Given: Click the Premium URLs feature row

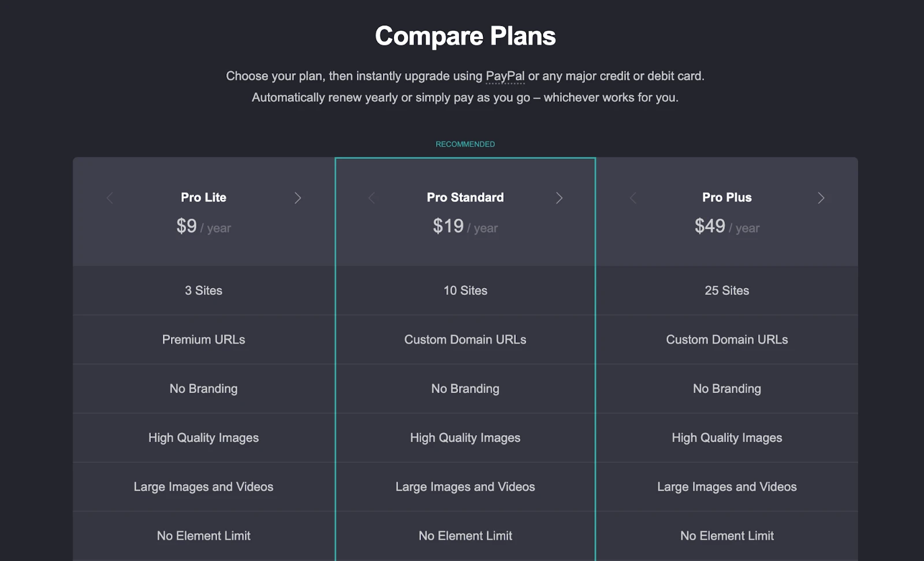Looking at the screenshot, I should [203, 339].
